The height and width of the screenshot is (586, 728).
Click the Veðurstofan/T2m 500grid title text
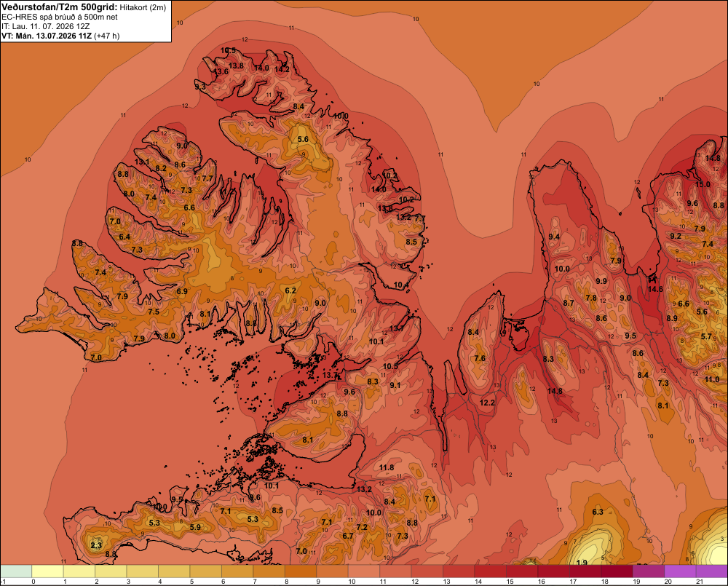60,7
